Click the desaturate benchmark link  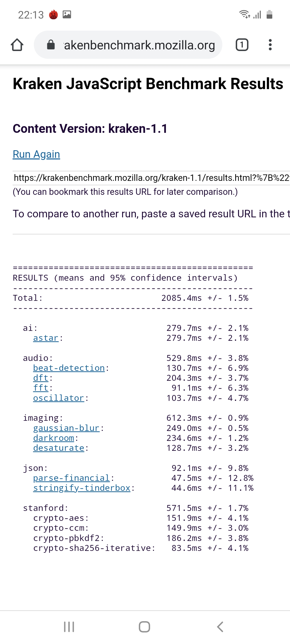tap(59, 448)
